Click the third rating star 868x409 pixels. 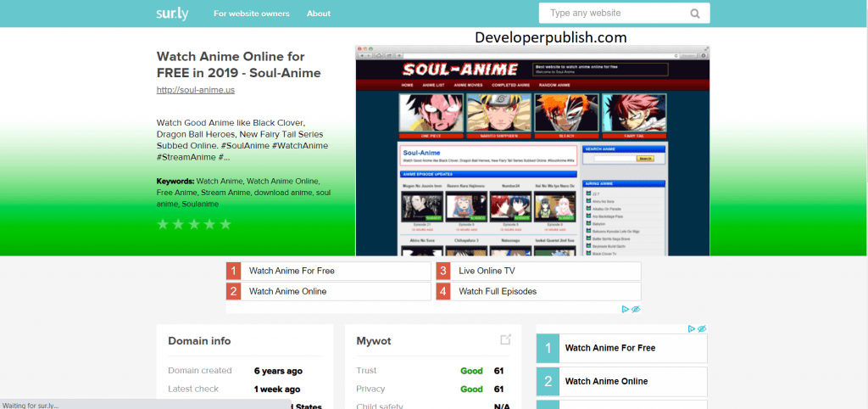[x=194, y=225]
